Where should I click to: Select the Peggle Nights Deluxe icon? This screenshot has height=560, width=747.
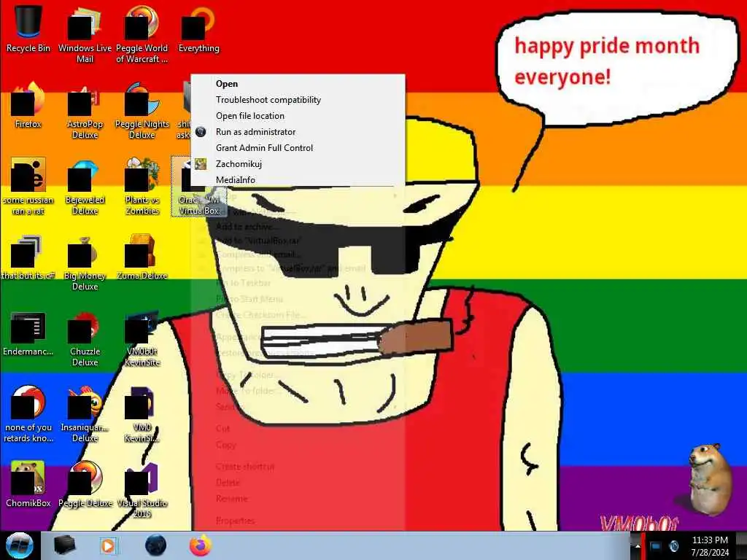tap(142, 111)
